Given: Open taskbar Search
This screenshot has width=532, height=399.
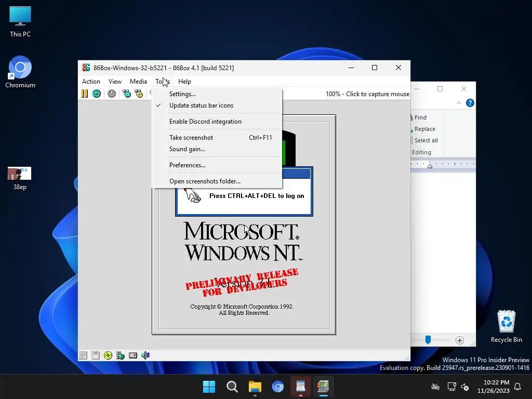Looking at the screenshot, I should [x=232, y=387].
